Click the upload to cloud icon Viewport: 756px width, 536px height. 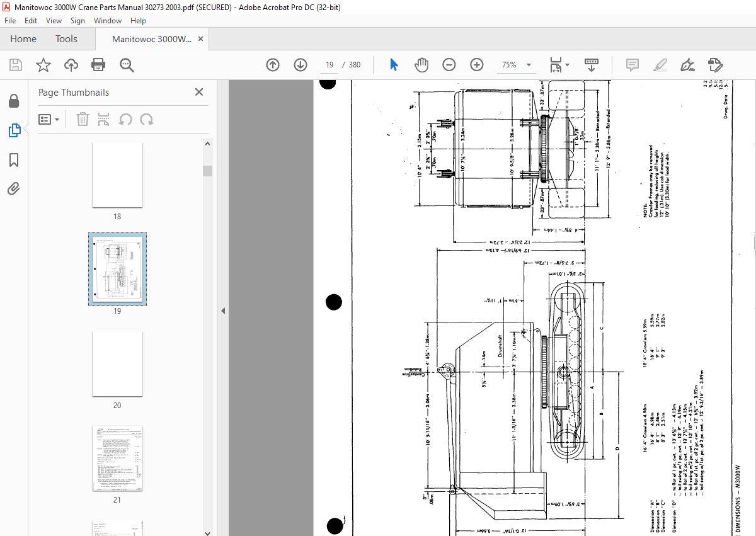[71, 65]
